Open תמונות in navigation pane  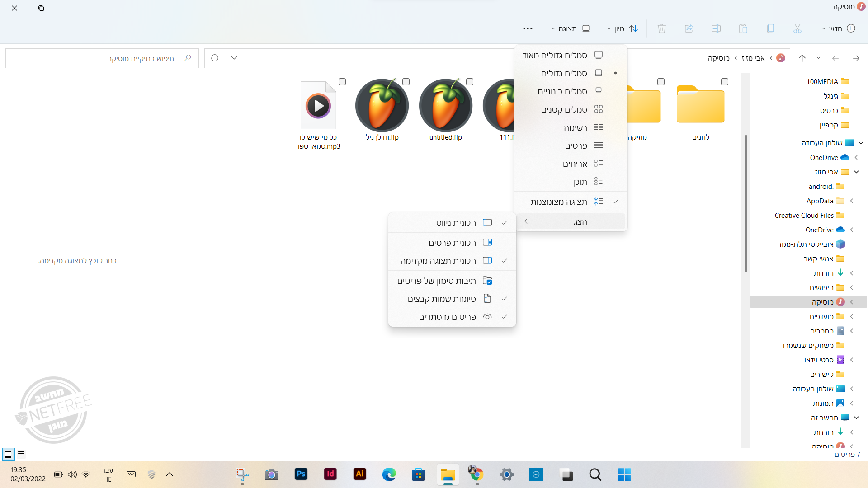pos(828,403)
